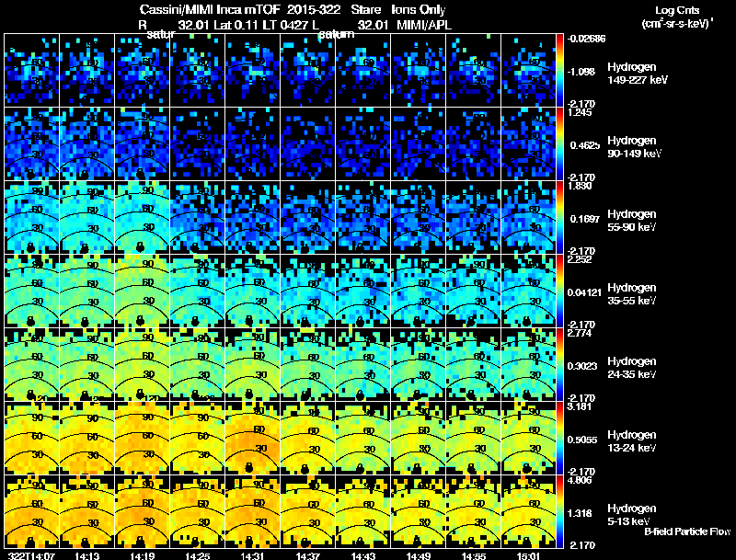Click the 14:43 time label

point(363,555)
